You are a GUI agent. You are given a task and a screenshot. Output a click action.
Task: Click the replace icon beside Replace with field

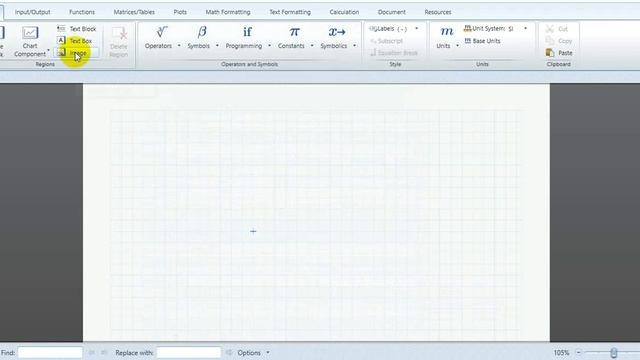pos(229,353)
